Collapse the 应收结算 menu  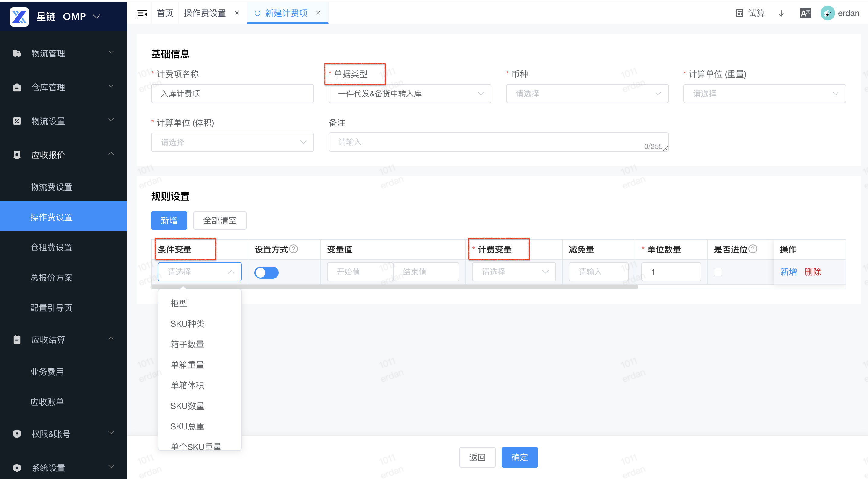point(111,339)
